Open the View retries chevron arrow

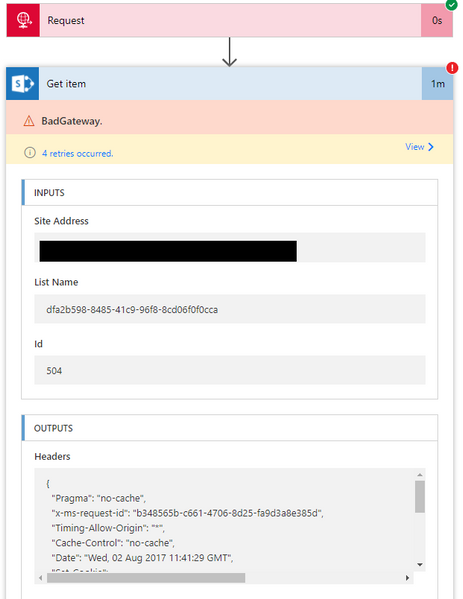[431, 147]
